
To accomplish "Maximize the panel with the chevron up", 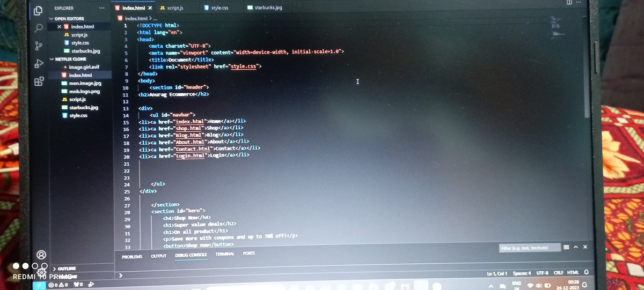I will 576,247.
